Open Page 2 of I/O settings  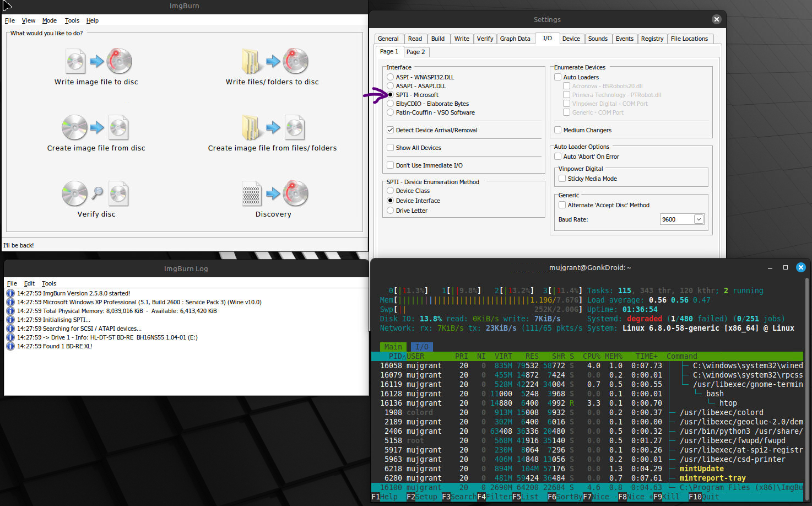(416, 52)
